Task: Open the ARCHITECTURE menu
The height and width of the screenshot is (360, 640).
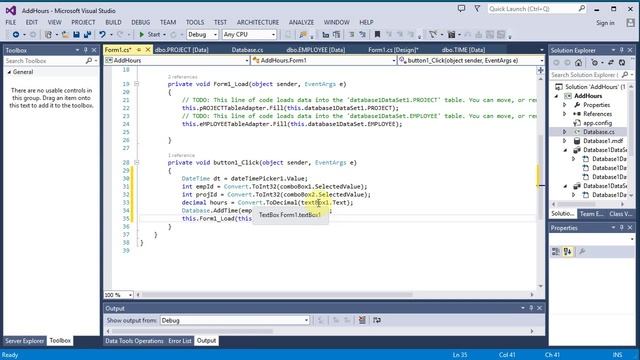Action: click(258, 22)
